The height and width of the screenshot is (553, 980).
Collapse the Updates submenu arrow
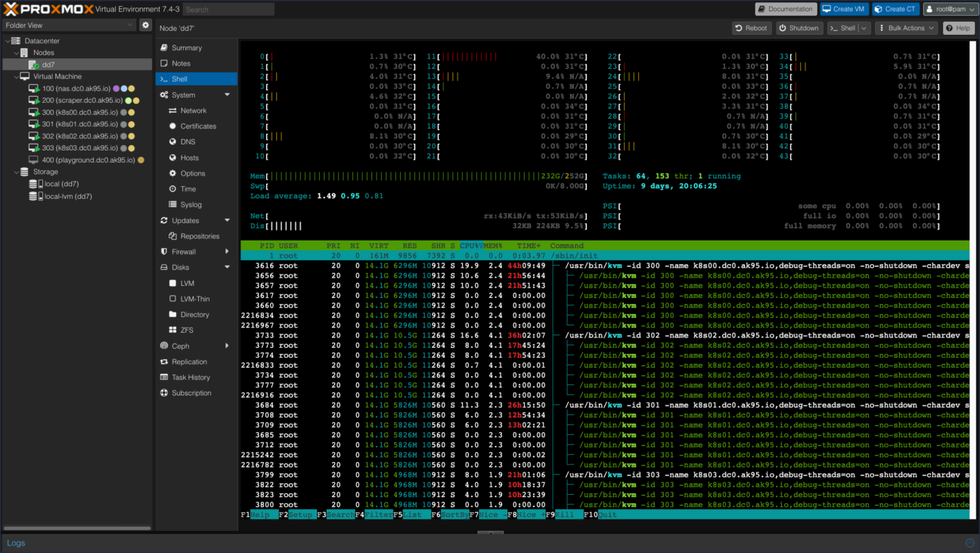[x=227, y=221]
